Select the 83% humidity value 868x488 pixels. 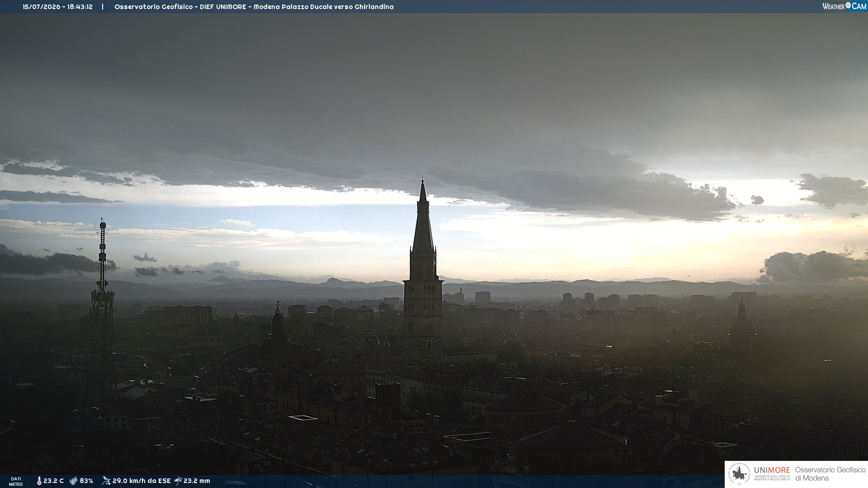86,481
